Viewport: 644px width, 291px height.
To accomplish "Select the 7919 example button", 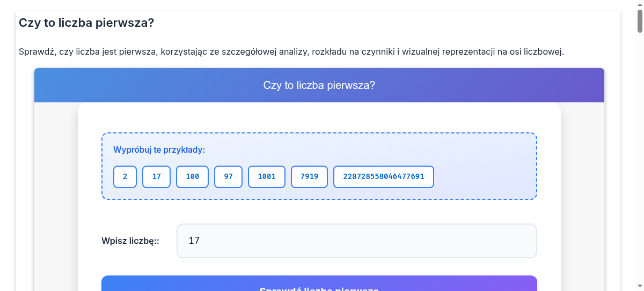I will click(309, 177).
